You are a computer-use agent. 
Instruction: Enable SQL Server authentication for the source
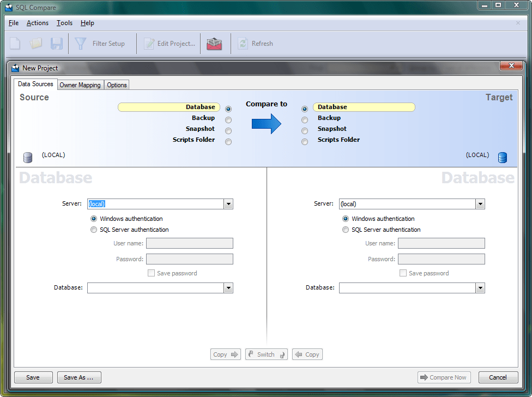(x=93, y=230)
